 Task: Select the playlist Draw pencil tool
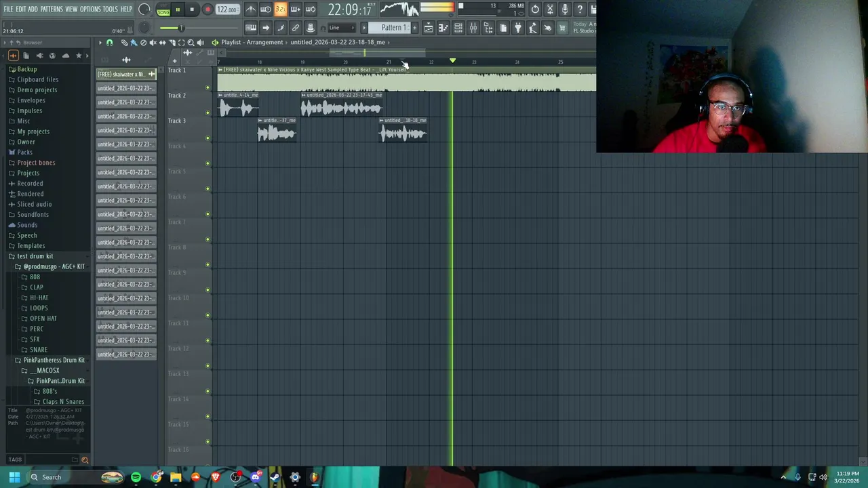pyautogui.click(x=125, y=42)
